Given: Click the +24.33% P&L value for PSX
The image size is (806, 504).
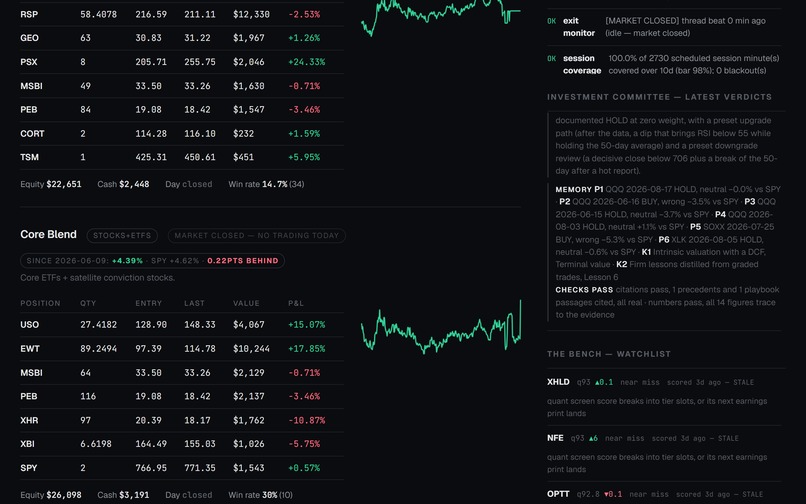Looking at the screenshot, I should (306, 62).
